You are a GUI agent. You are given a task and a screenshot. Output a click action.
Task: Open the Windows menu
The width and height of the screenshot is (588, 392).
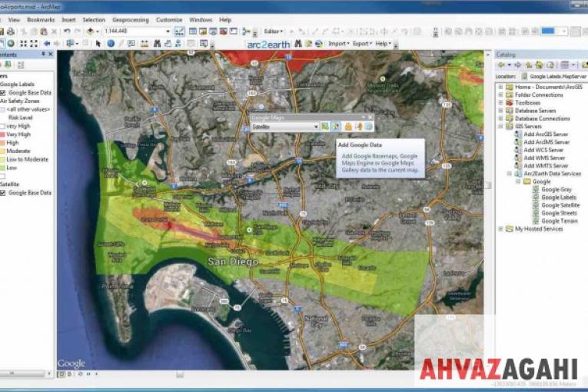(201, 20)
